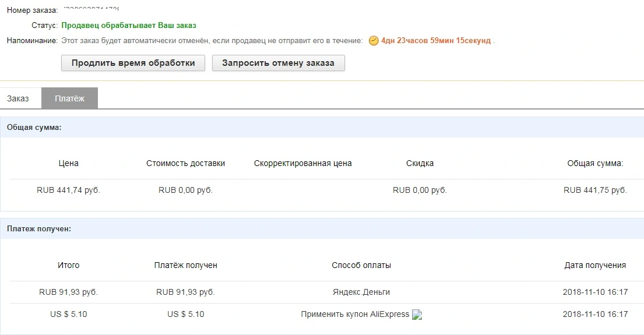Request cancellation via Запросить отмену заказа
The image size is (644, 335).
point(279,64)
